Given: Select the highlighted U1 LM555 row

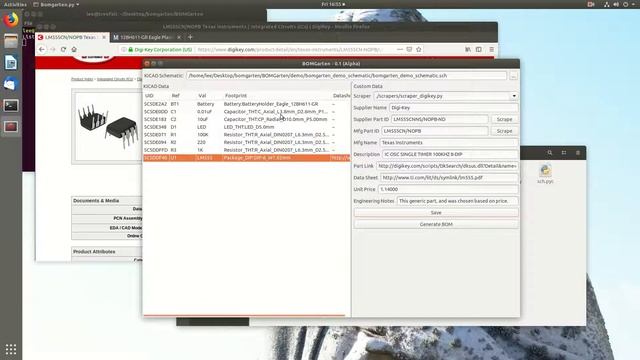Looking at the screenshot, I should click(x=247, y=158).
